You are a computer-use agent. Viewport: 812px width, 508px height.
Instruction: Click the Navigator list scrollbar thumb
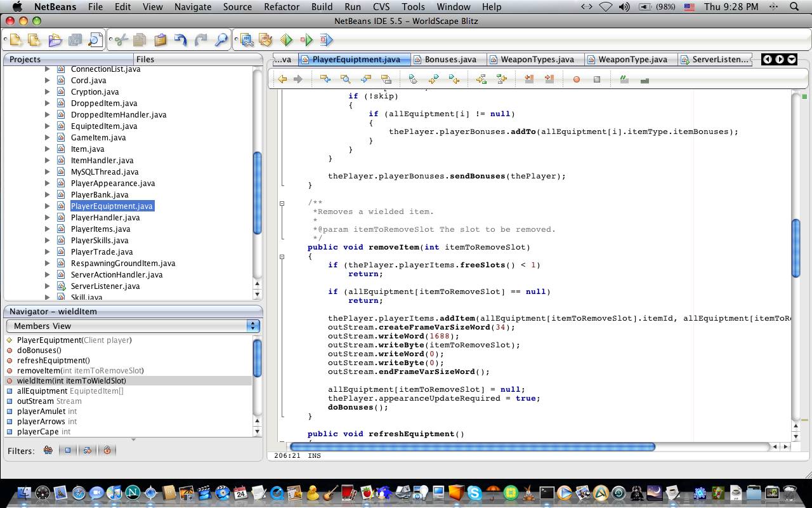click(x=258, y=359)
